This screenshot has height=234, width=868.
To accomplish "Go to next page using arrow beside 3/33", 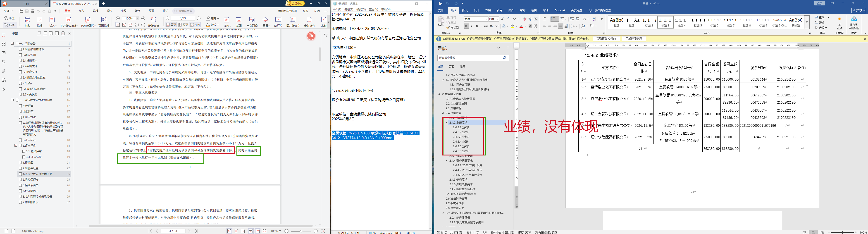I will [x=199, y=19].
